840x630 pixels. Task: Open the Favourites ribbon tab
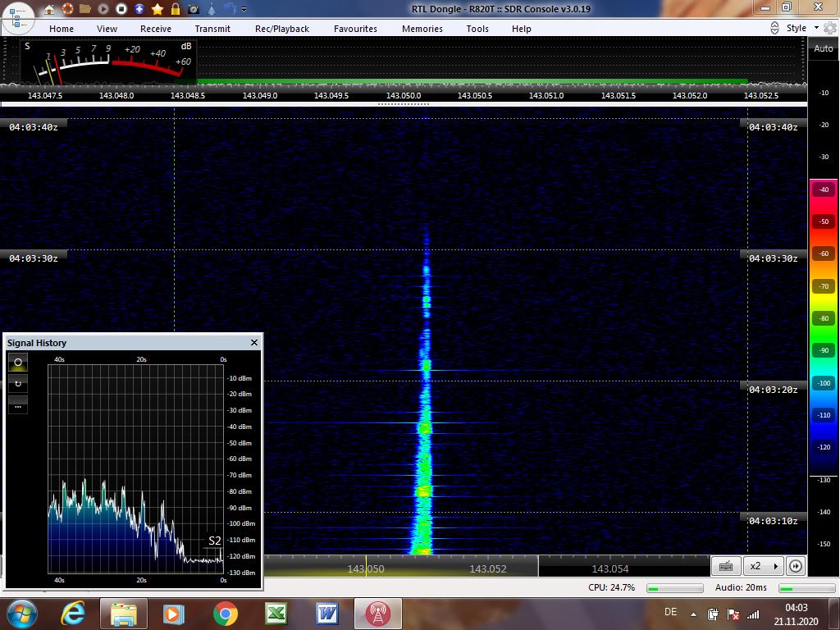(x=355, y=29)
